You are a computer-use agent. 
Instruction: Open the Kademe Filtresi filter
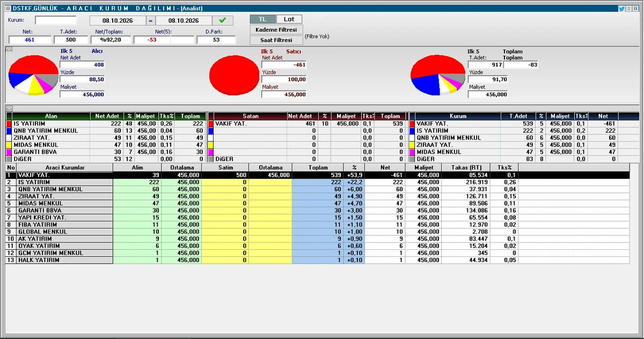pos(276,30)
